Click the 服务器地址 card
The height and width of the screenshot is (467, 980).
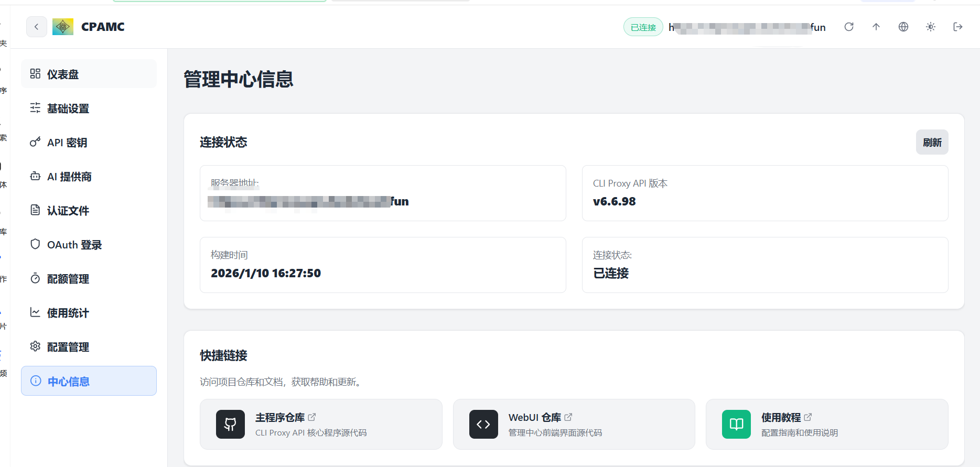click(x=383, y=193)
